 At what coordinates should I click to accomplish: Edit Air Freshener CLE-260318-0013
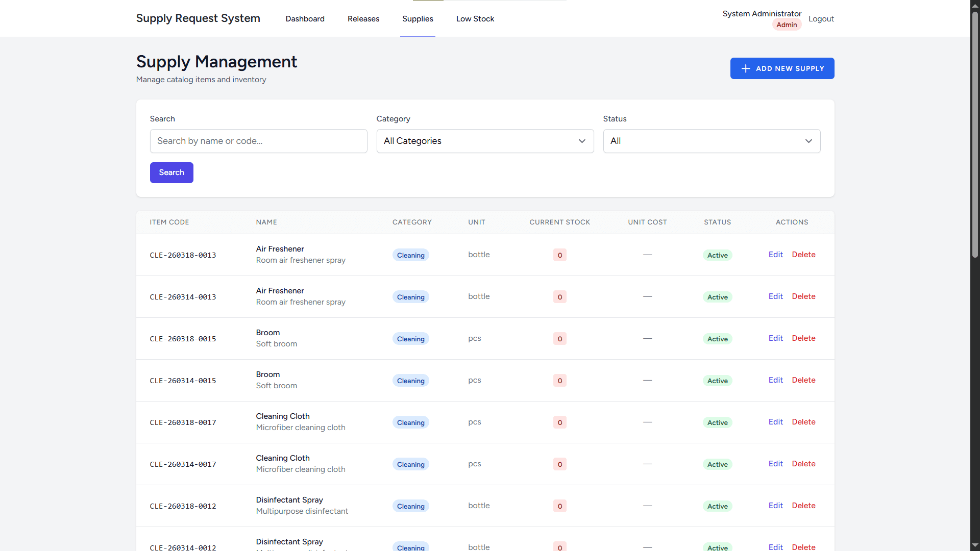[775, 255]
